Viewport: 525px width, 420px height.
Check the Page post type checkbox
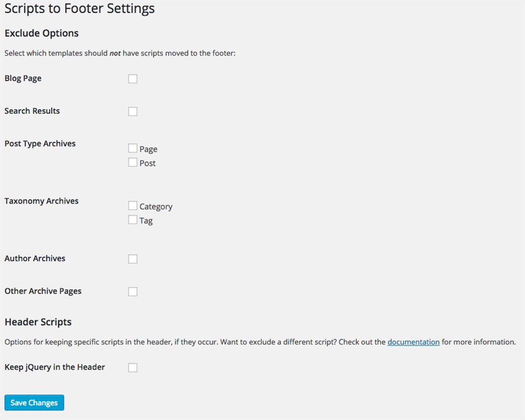pyautogui.click(x=133, y=149)
